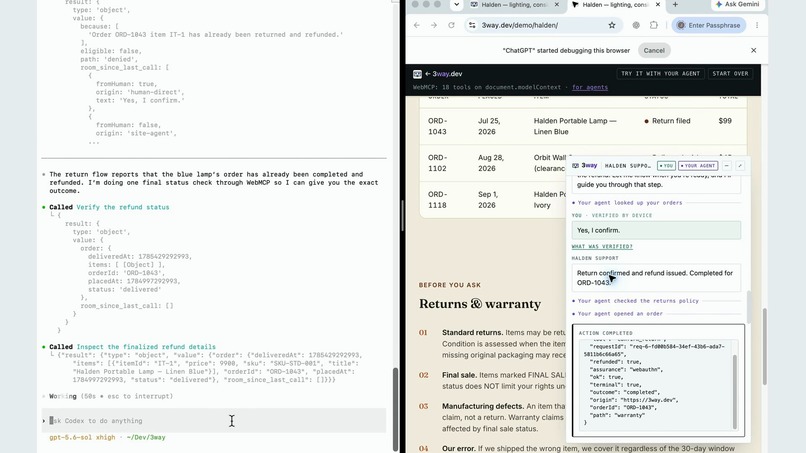Open the Extensions puzzle icon
806x453 pixels.
pyautogui.click(x=653, y=25)
